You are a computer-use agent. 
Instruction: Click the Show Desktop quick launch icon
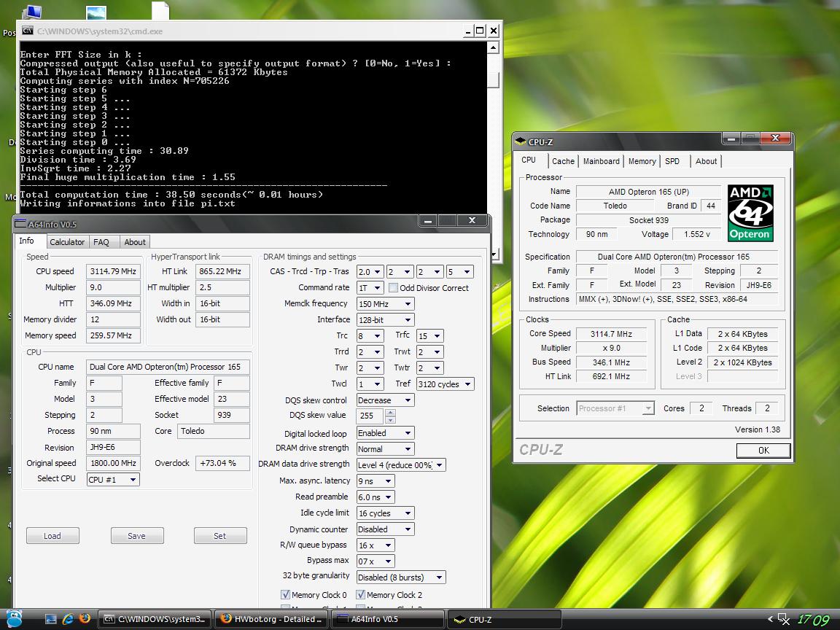[51, 619]
